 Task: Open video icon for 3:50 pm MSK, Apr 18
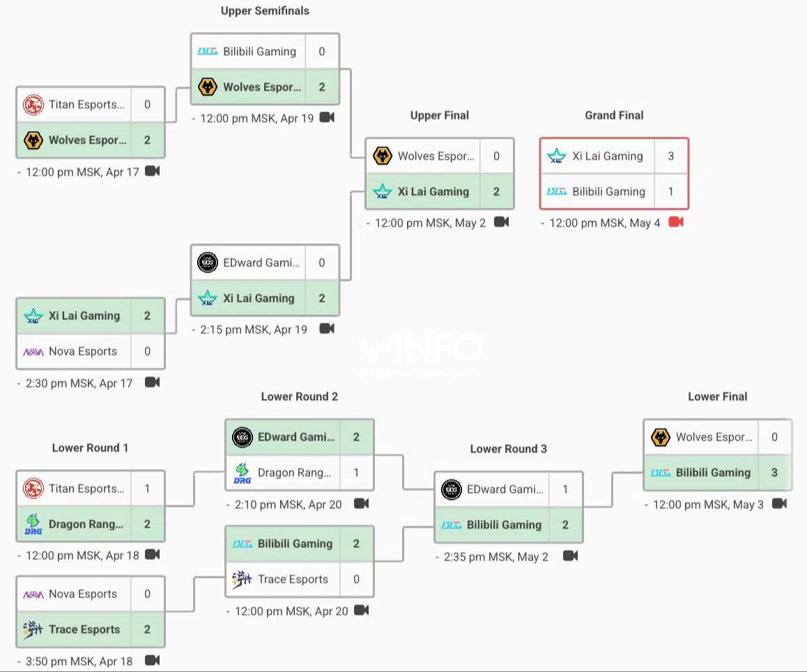click(153, 660)
